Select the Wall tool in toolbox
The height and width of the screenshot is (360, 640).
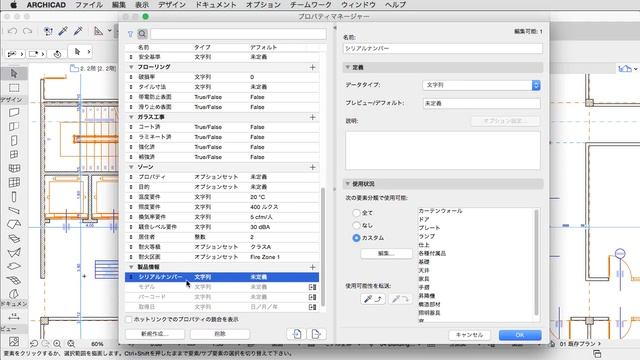coord(14,112)
